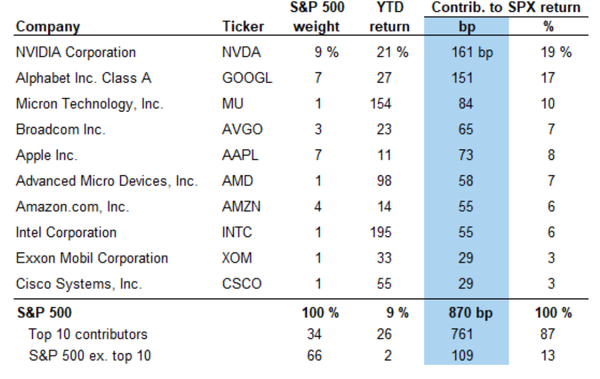Click Micron Technology's 154 YTD return
The image size is (600, 379).
[381, 104]
